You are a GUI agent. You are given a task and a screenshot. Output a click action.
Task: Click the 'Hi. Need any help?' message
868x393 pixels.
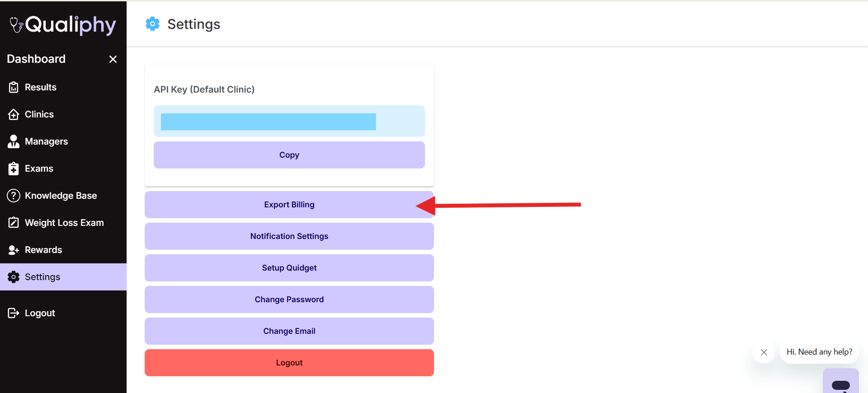click(x=819, y=352)
